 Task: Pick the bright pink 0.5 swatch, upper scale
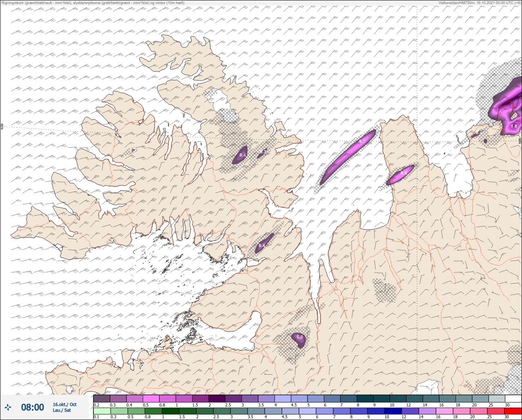[151, 398]
